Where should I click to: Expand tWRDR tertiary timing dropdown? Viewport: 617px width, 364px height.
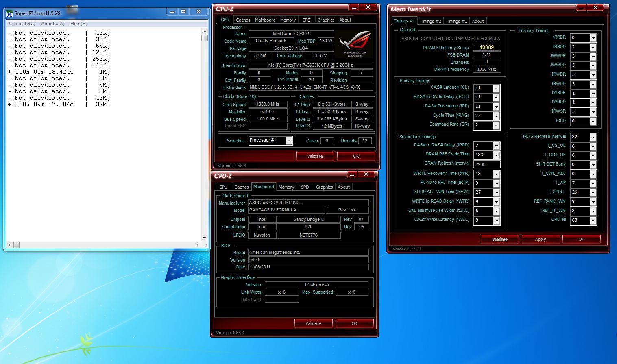593,94
